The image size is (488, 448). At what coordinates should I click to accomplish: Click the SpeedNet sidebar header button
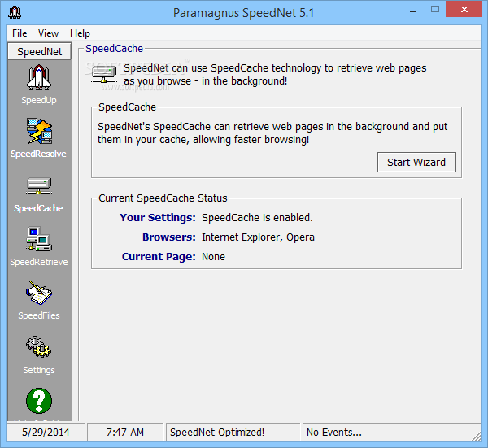point(40,51)
